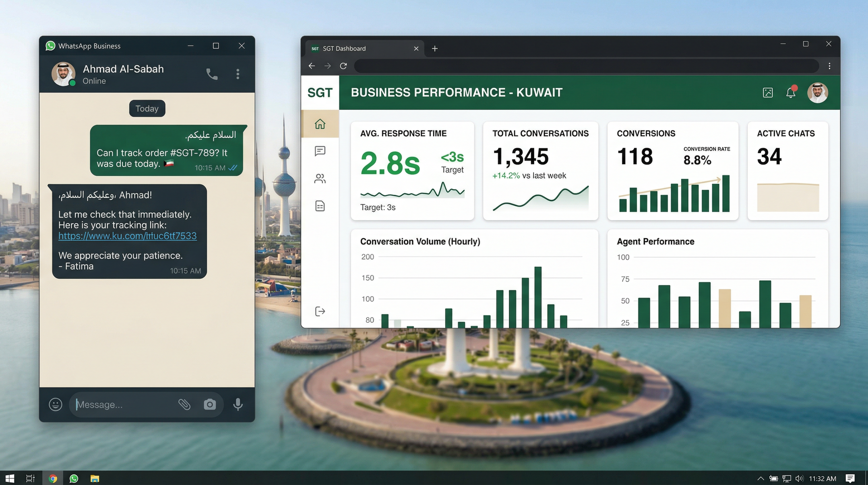
Task: Click the profile avatar in the dashboard header
Action: click(x=818, y=93)
